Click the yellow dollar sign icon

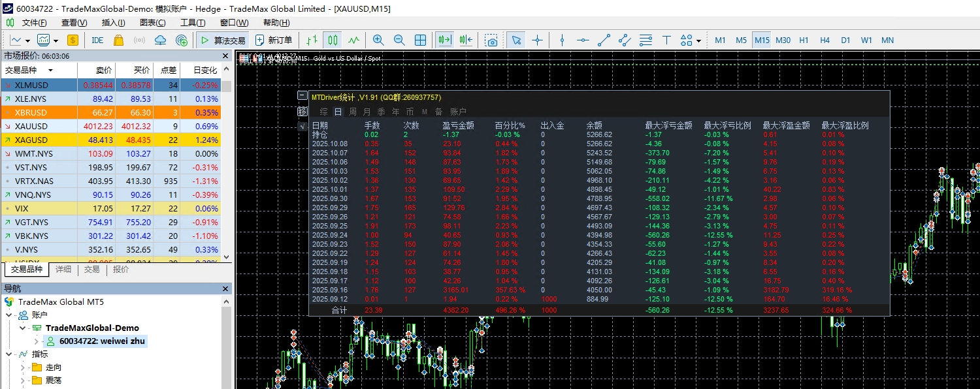72,40
